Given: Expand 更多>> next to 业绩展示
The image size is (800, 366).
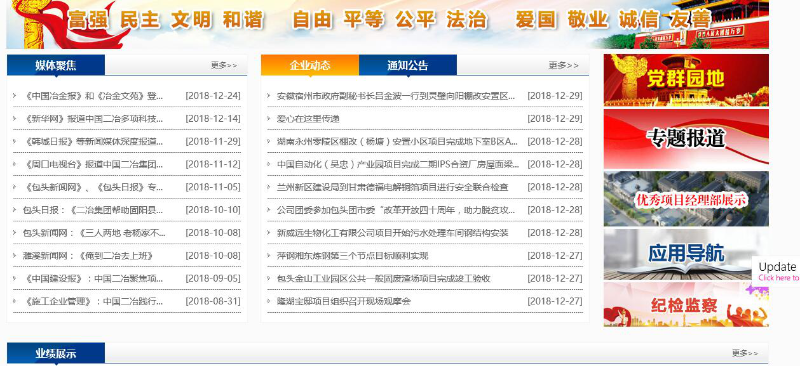Looking at the screenshot, I should (745, 353).
